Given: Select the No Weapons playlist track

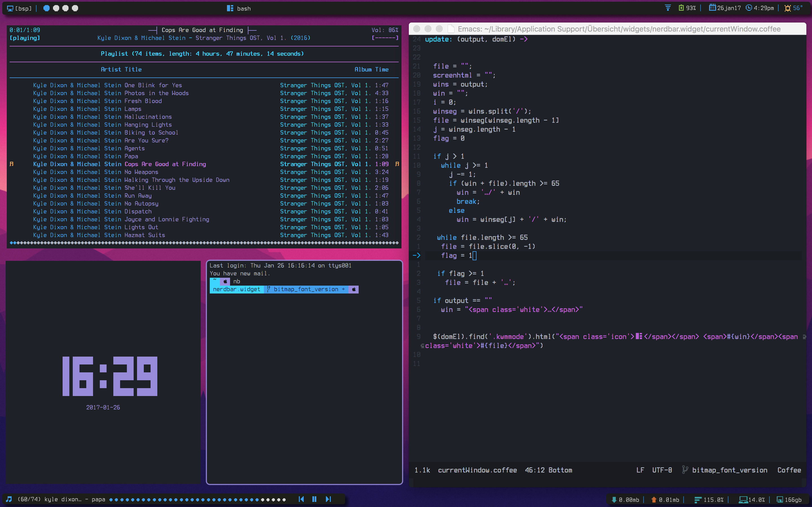Looking at the screenshot, I should (141, 172).
